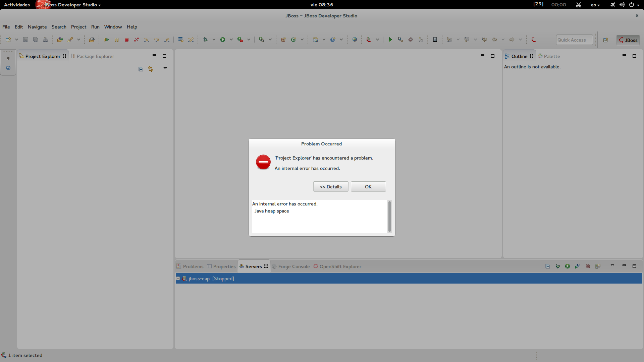
Task: Click the Resume debug icon in toolbar
Action: (106, 40)
